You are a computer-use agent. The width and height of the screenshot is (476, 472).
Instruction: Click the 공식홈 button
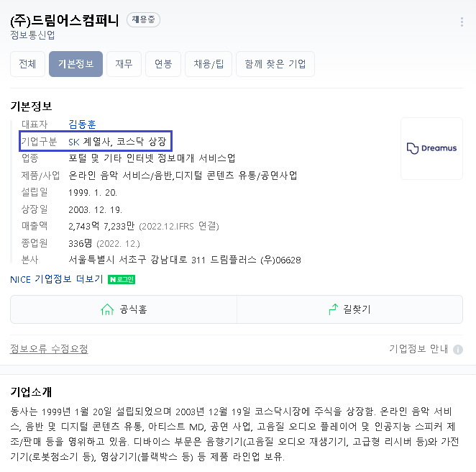124,309
